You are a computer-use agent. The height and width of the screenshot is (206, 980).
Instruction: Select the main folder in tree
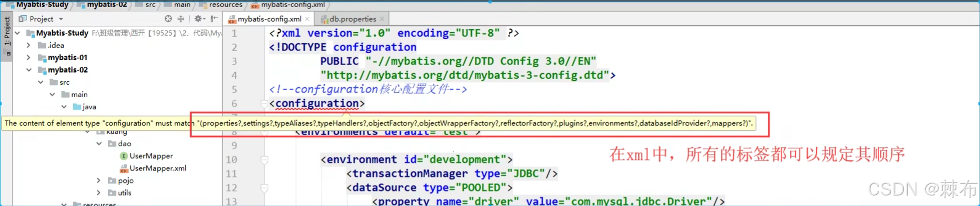click(x=79, y=94)
